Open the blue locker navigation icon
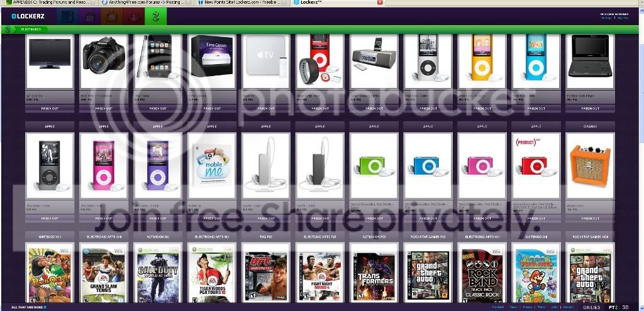The height and width of the screenshot is (311, 644). point(67,16)
